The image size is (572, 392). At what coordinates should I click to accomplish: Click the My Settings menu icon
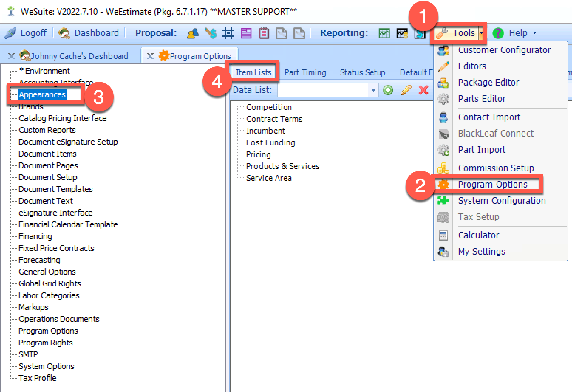(443, 252)
